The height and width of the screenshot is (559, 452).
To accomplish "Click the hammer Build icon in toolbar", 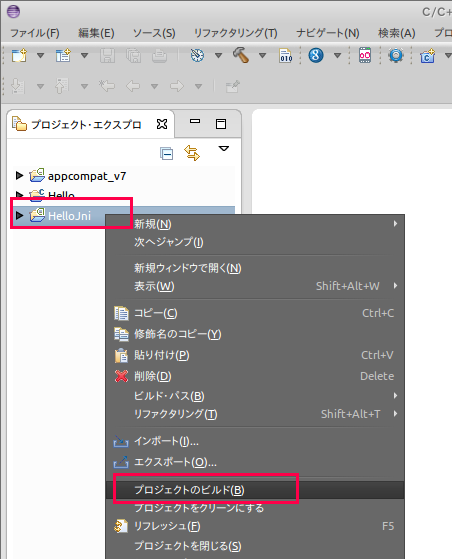I will click(241, 55).
